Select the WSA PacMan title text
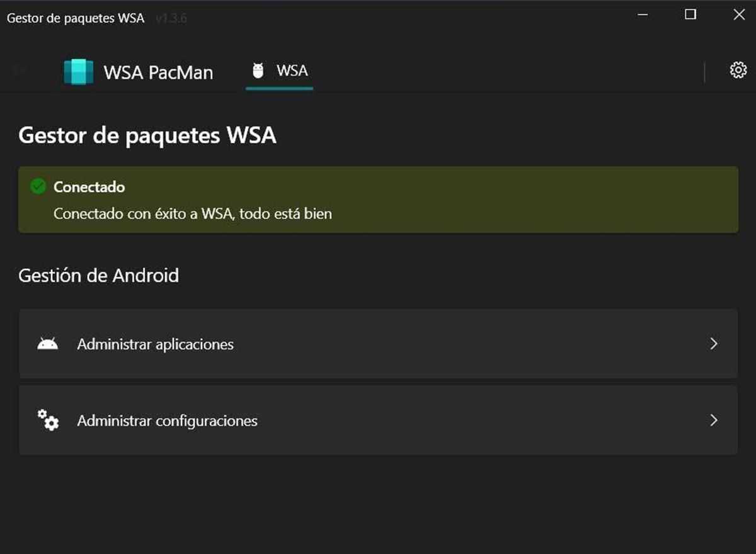Viewport: 756px width, 554px height. point(158,72)
